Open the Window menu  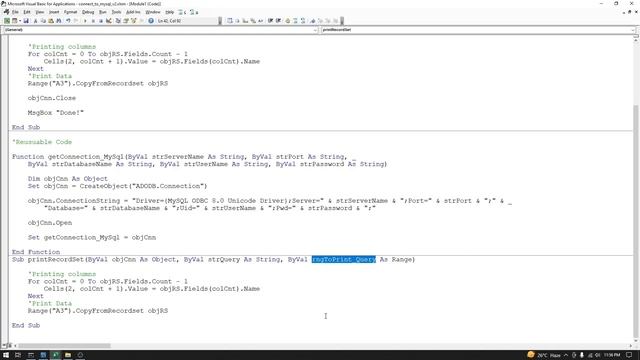click(x=153, y=12)
